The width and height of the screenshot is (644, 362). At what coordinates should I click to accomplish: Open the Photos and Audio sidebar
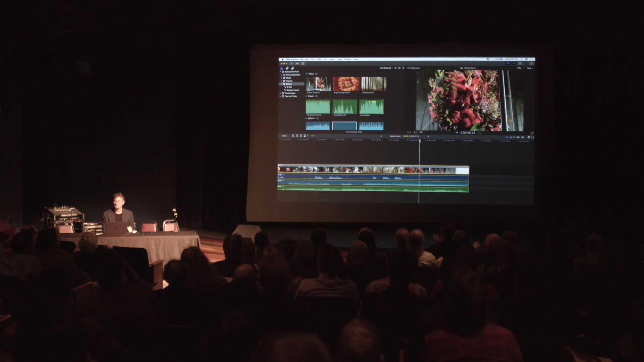287,68
